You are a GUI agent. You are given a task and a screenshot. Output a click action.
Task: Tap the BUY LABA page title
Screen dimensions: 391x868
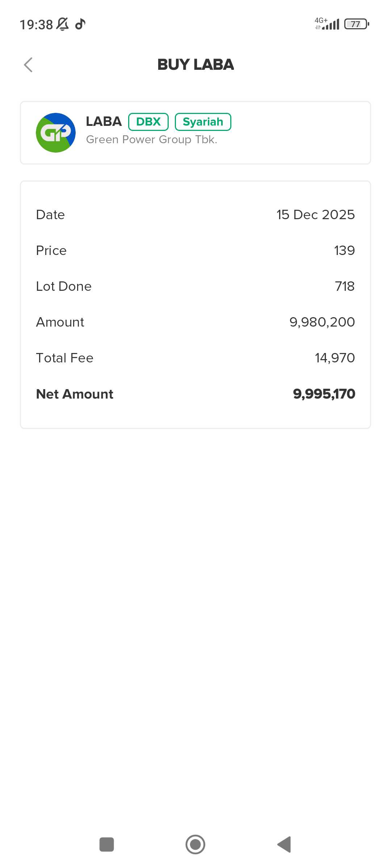(195, 65)
